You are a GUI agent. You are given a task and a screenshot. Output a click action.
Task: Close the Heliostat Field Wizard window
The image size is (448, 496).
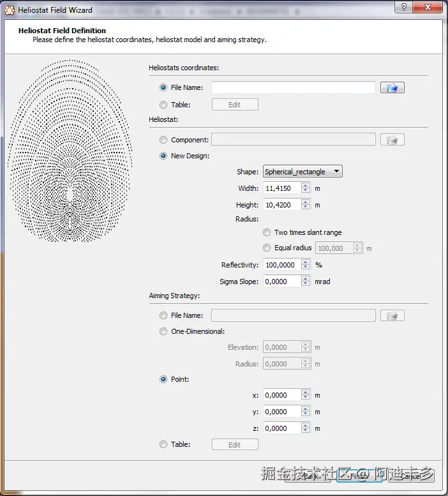pyautogui.click(x=428, y=7)
